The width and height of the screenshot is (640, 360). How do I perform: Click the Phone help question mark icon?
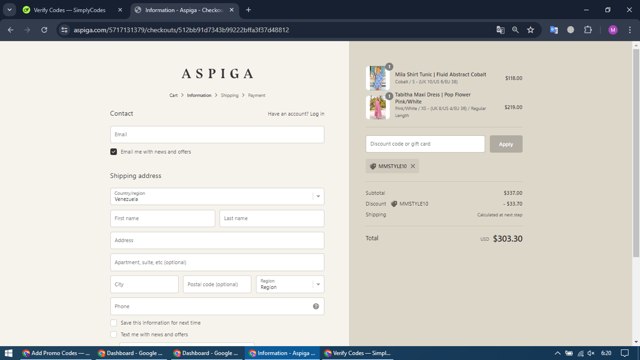point(316,306)
